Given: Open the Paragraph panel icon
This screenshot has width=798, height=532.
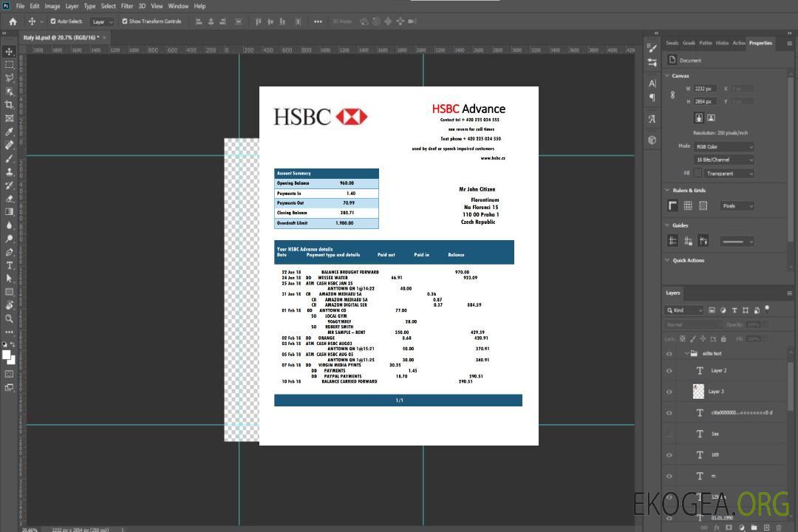Looking at the screenshot, I should [652, 98].
